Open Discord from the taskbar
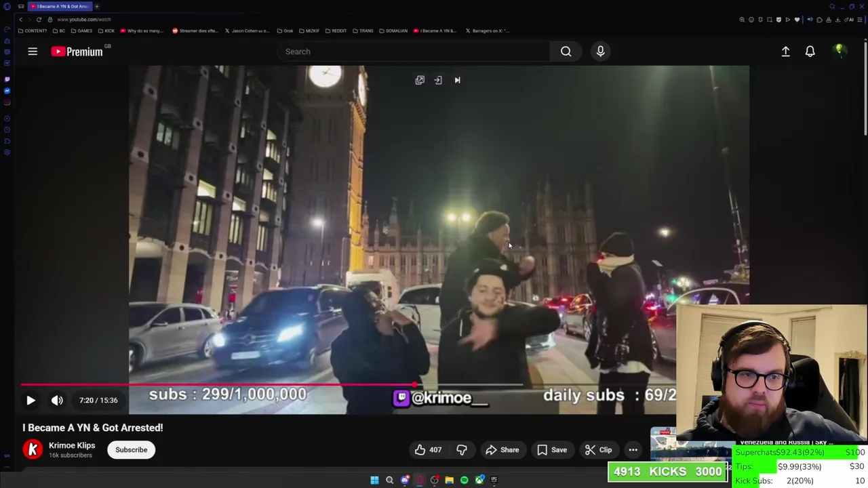The image size is (868, 488). point(405,480)
